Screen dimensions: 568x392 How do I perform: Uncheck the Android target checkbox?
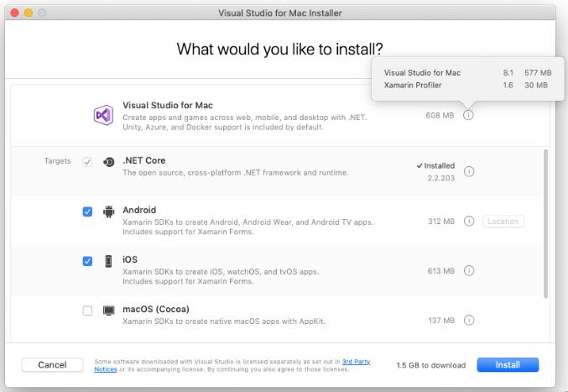87,212
